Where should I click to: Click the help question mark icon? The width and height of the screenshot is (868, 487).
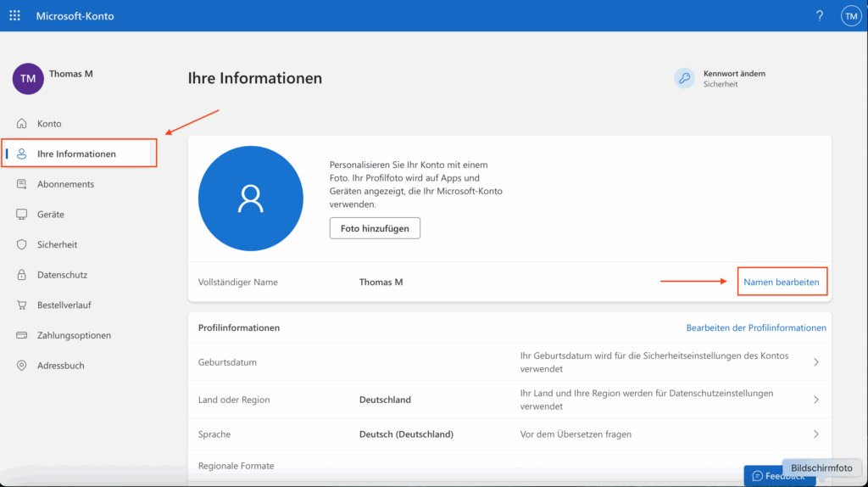point(820,15)
